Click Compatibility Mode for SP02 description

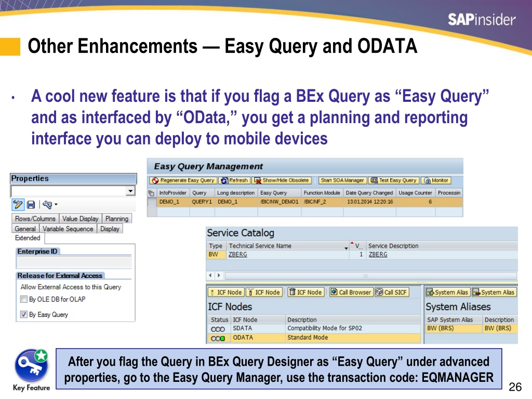325,328
